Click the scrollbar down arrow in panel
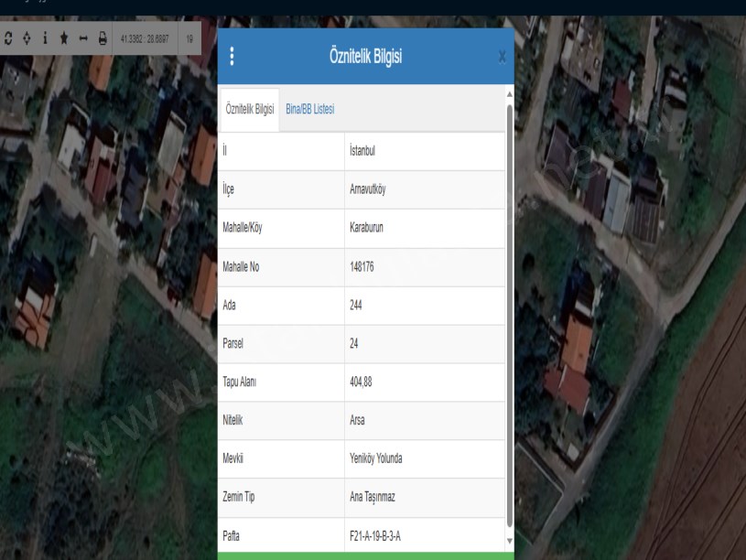This screenshot has width=746, height=560. click(509, 540)
